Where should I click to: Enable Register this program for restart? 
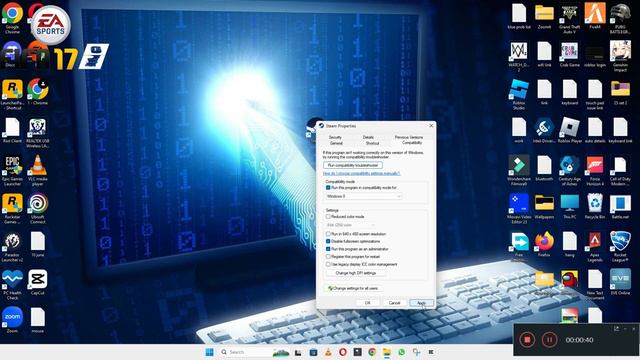(328, 256)
